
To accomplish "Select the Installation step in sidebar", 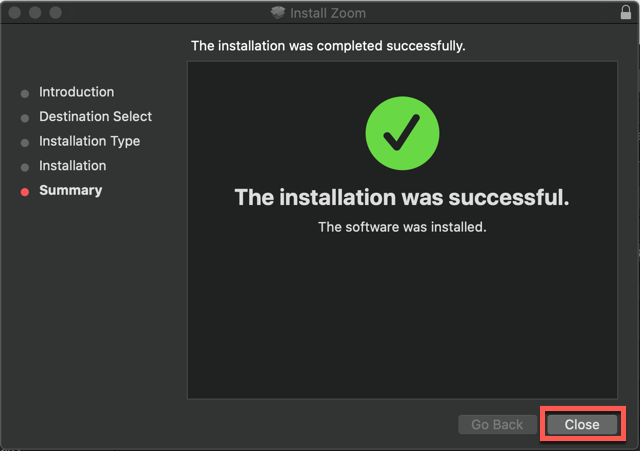I will [73, 166].
